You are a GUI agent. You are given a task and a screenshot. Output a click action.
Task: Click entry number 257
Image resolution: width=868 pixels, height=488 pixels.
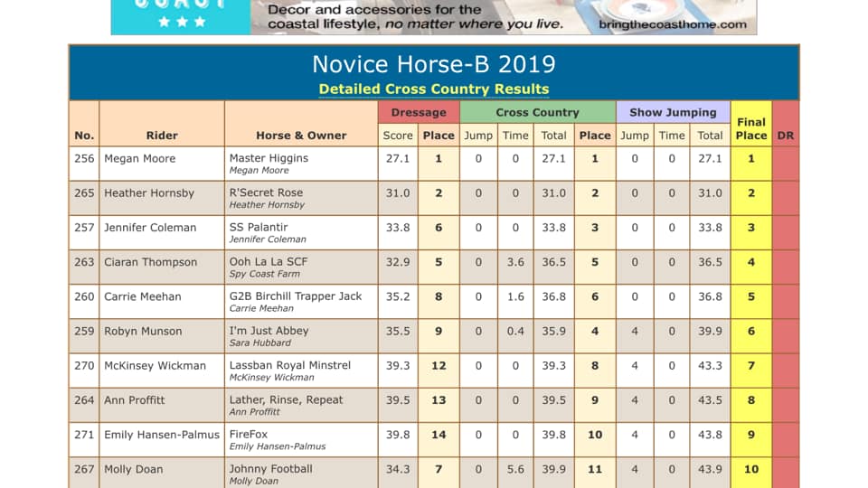(x=84, y=228)
